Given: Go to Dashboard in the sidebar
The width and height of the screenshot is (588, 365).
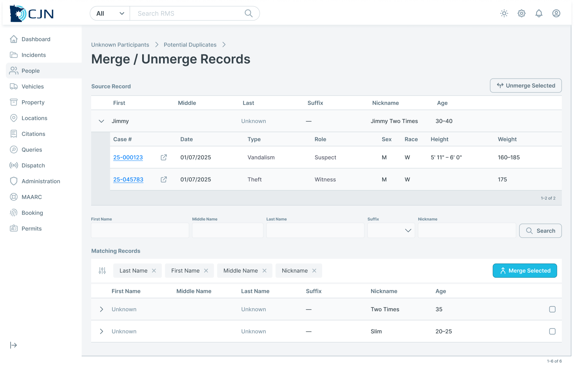Looking at the screenshot, I should (x=44, y=39).
